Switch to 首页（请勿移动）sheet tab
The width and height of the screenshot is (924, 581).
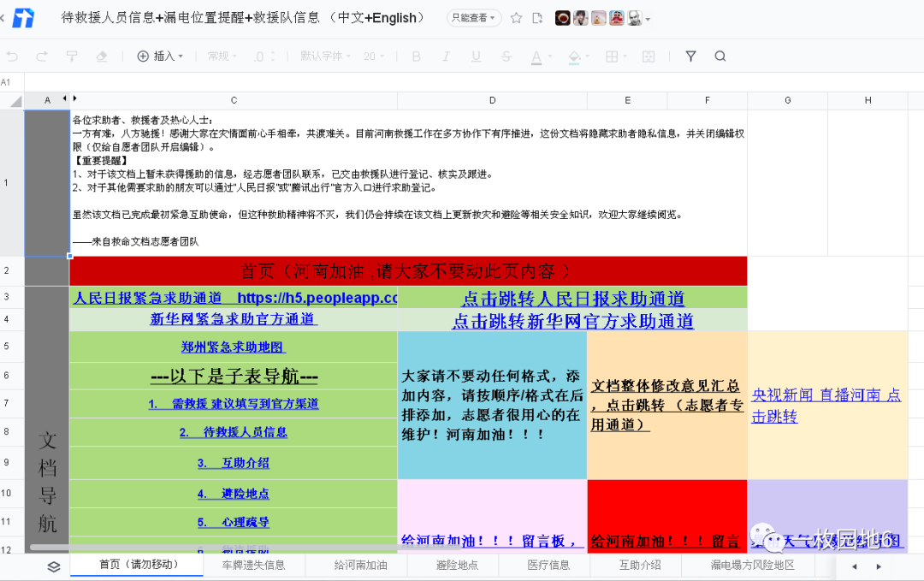137,565
